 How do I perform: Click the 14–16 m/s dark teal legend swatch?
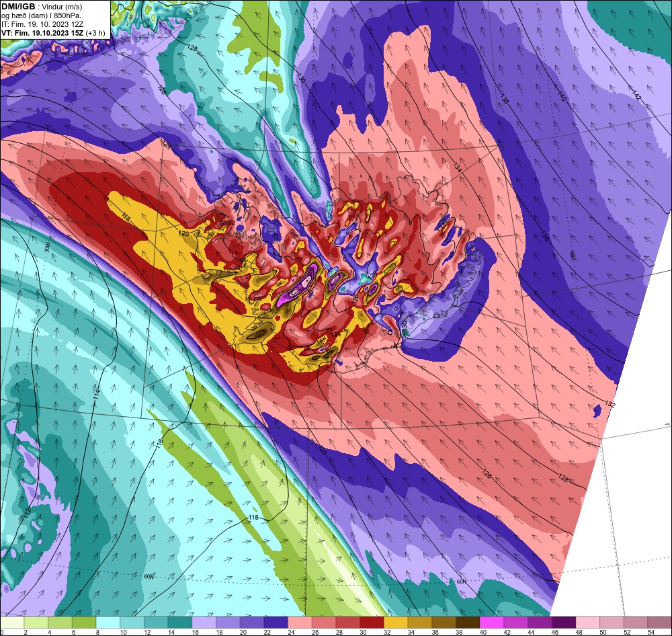pos(180,623)
